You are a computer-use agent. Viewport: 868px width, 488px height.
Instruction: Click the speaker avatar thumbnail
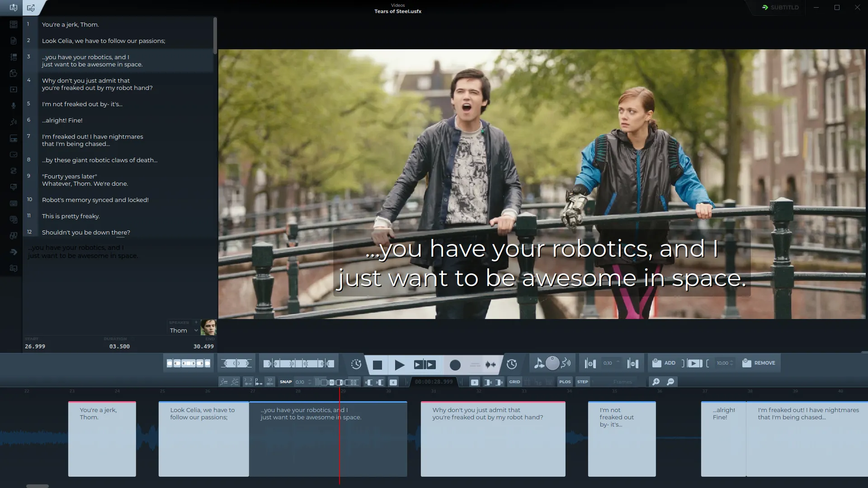coord(208,327)
